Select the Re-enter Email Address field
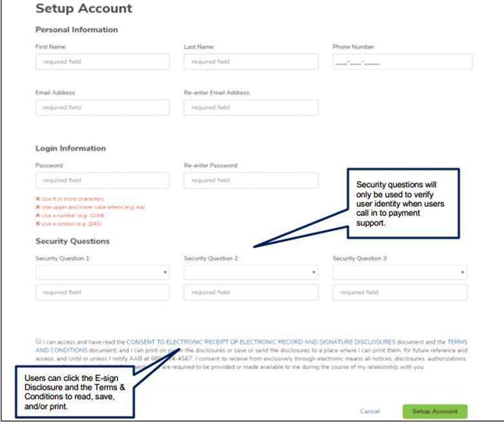Image resolution: width=504 pixels, height=423 pixels. pyautogui.click(x=251, y=108)
